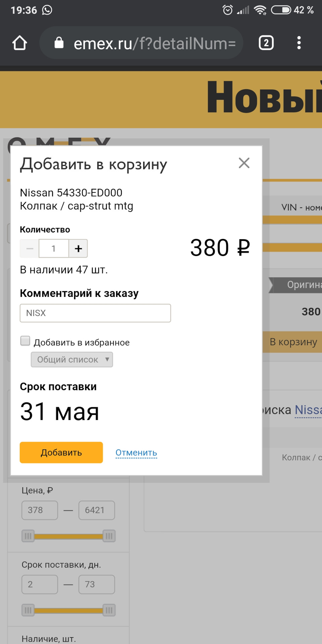Tap the alarm icon in status bar

tap(227, 10)
